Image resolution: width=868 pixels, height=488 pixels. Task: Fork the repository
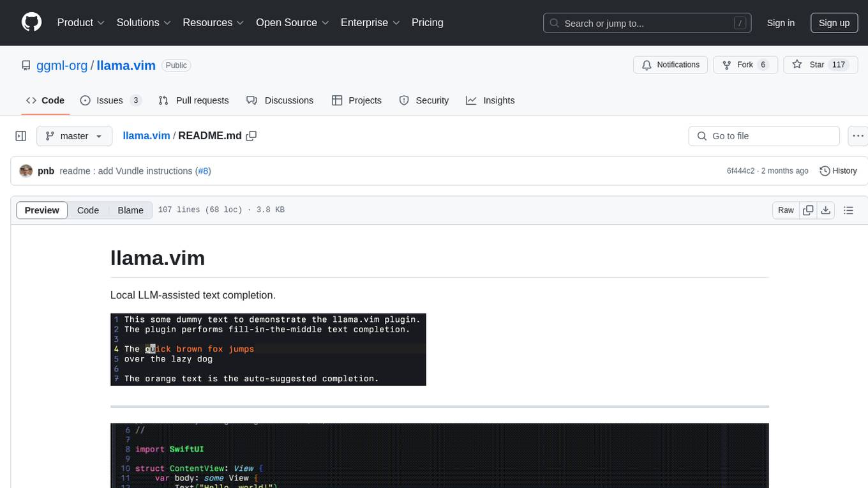pos(745,65)
